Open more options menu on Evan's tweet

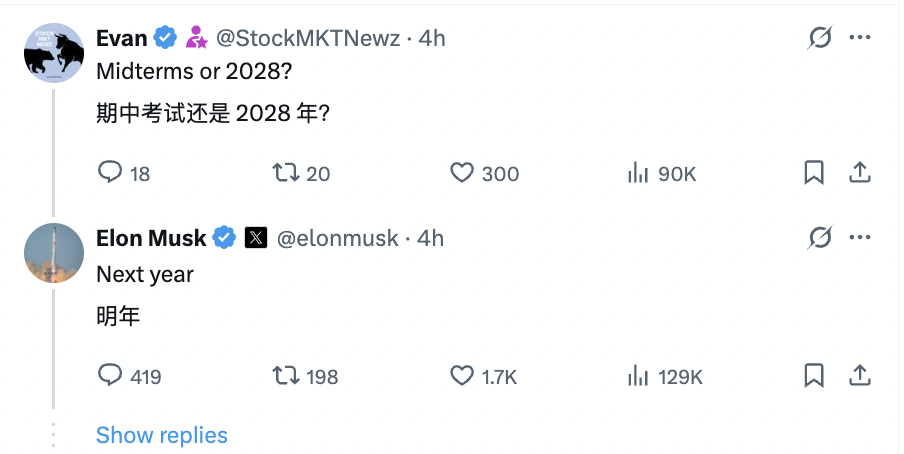point(859,38)
